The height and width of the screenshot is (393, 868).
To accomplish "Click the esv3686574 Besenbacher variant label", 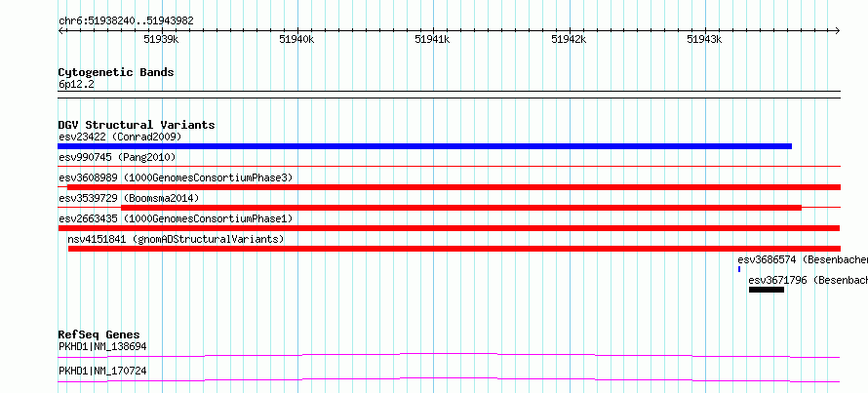I will [802, 259].
